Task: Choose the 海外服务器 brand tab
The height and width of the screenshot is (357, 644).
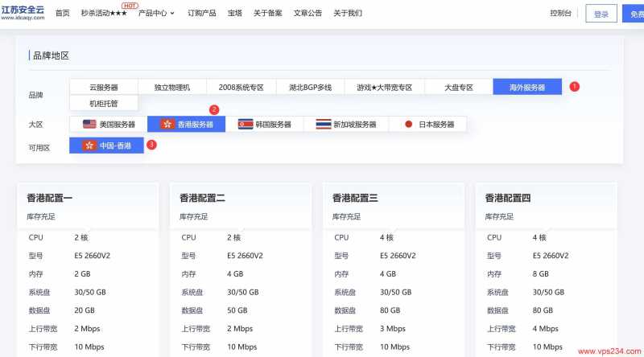Action: click(527, 87)
